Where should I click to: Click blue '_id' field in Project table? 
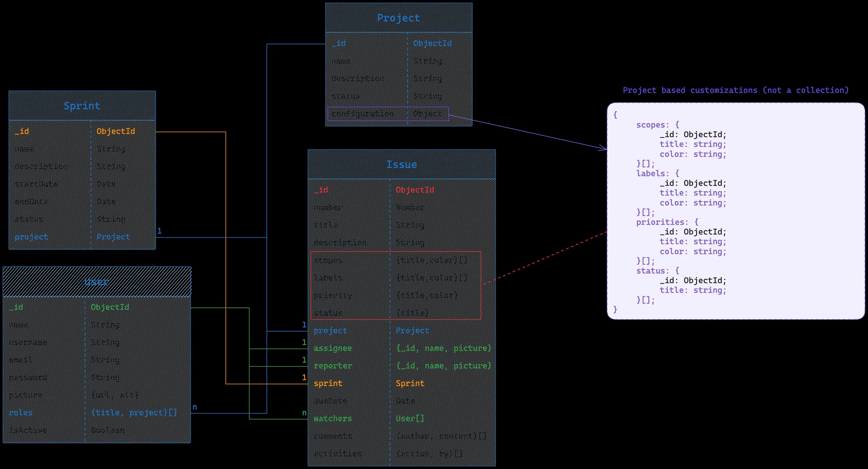[x=339, y=43]
